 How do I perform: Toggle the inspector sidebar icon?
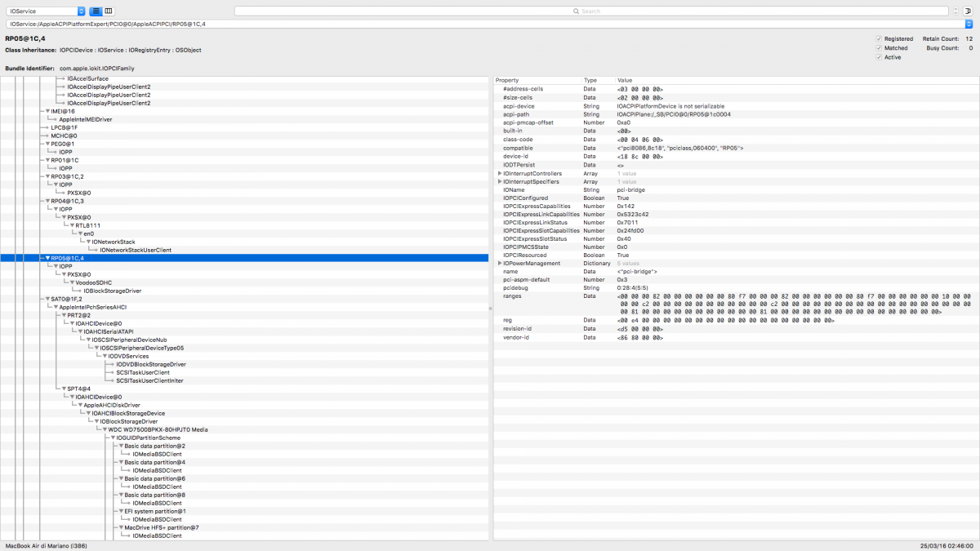(968, 11)
